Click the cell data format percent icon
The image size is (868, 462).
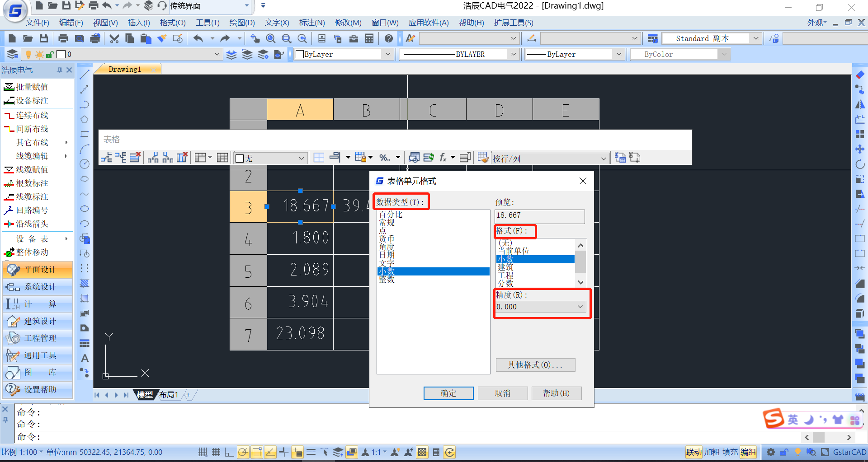click(384, 158)
